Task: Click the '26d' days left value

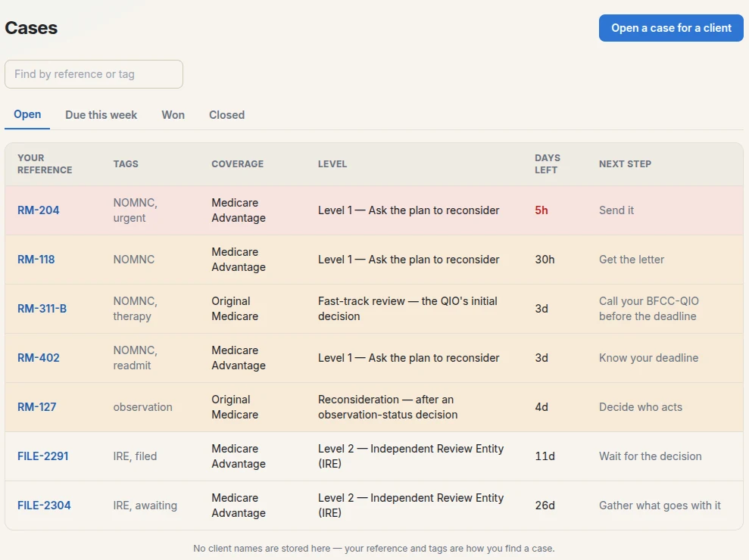Action: pos(545,505)
